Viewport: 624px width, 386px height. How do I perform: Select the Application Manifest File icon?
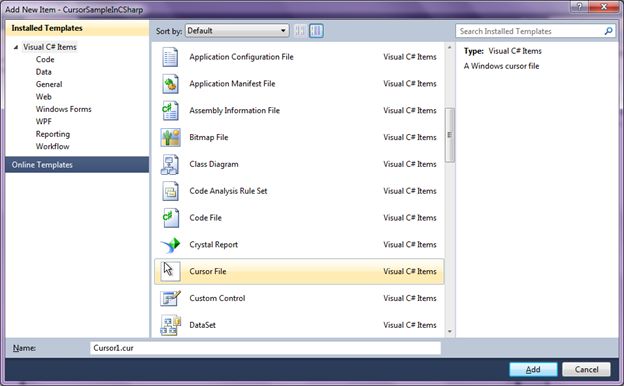pyautogui.click(x=170, y=84)
